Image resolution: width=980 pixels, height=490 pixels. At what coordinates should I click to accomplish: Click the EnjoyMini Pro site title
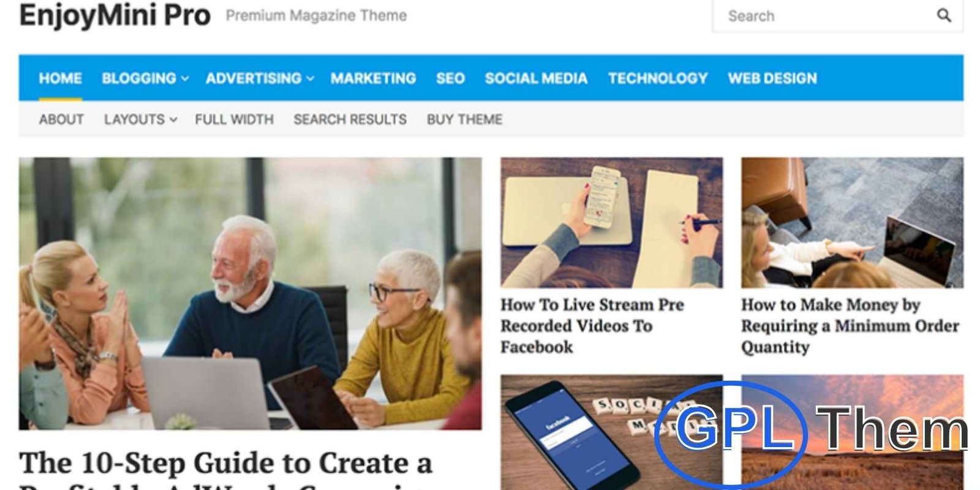[x=115, y=15]
